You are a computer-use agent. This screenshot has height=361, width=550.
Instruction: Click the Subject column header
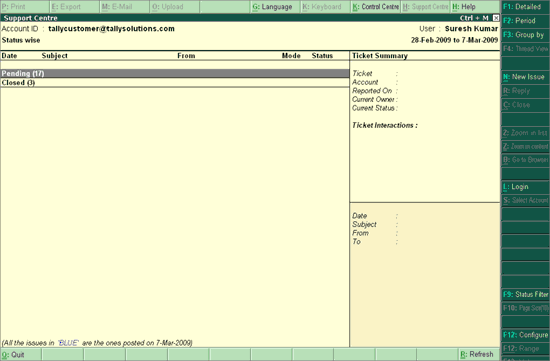click(x=54, y=56)
